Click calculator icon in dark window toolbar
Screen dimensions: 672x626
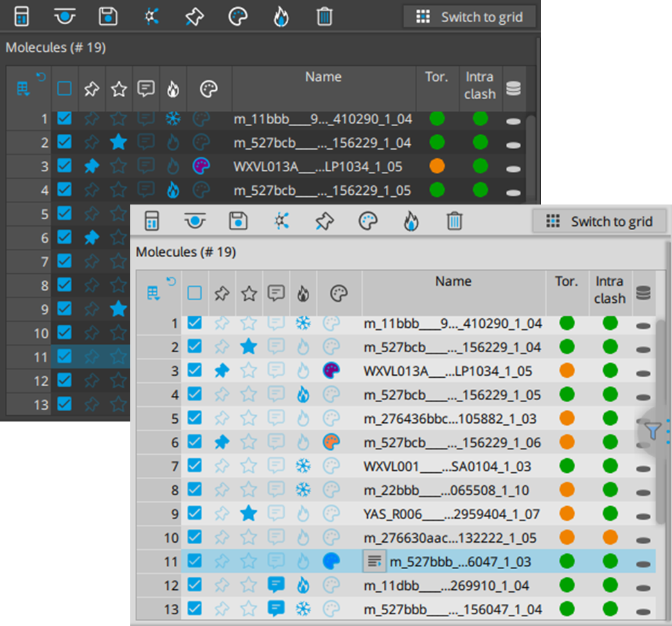tap(22, 17)
